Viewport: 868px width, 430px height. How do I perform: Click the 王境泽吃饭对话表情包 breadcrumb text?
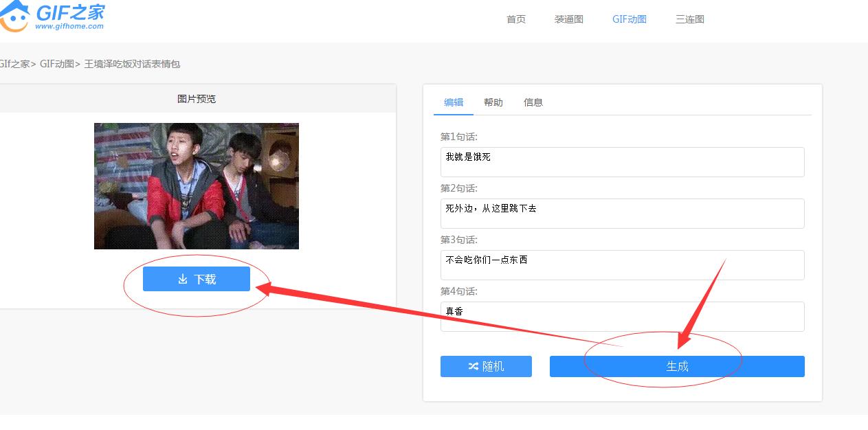pyautogui.click(x=132, y=64)
